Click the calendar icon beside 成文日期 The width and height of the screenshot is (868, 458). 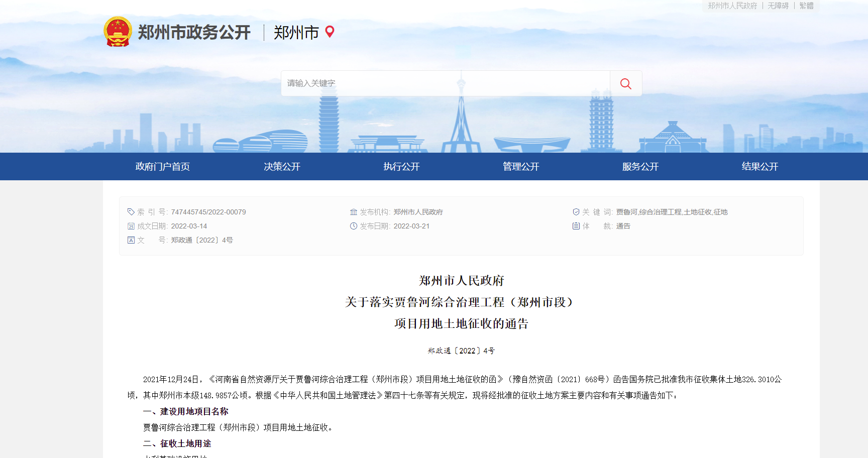131,226
